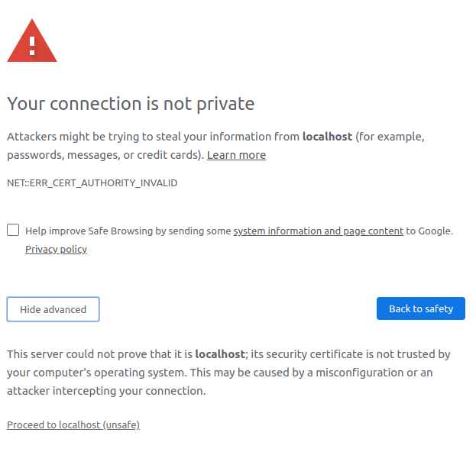Click the Back to safety button
This screenshot has height=452, width=476.
tap(420, 308)
